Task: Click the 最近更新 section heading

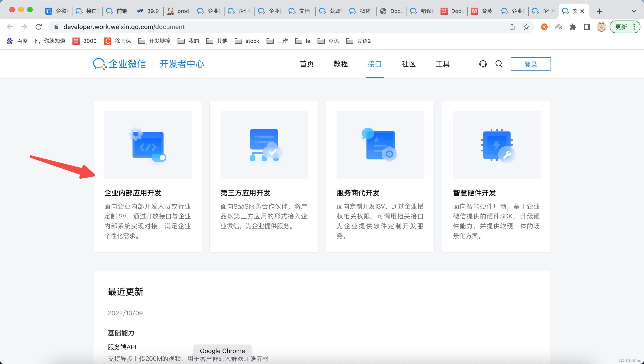Action: click(125, 292)
